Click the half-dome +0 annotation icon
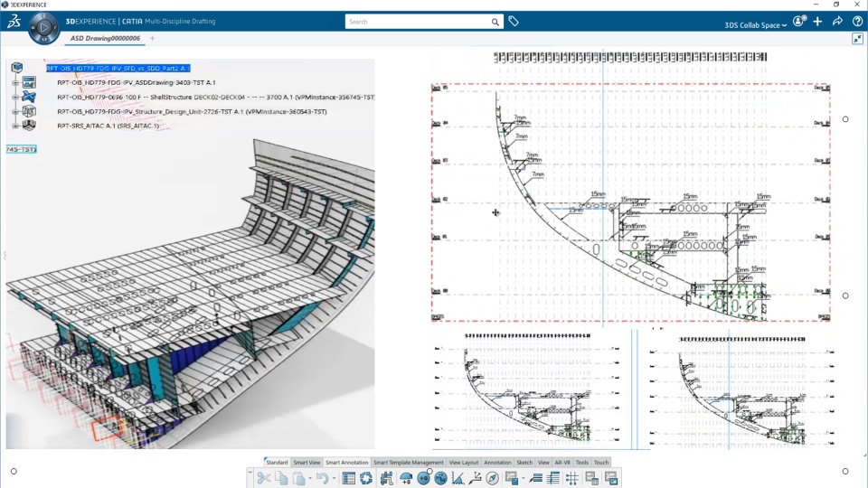 coord(406,478)
